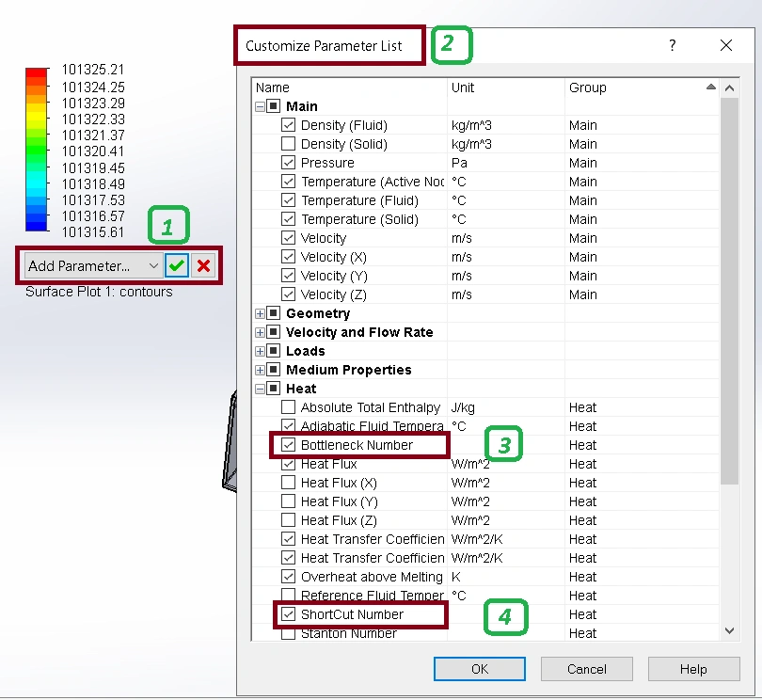Check Heat Flux (X) parameter

point(288,483)
